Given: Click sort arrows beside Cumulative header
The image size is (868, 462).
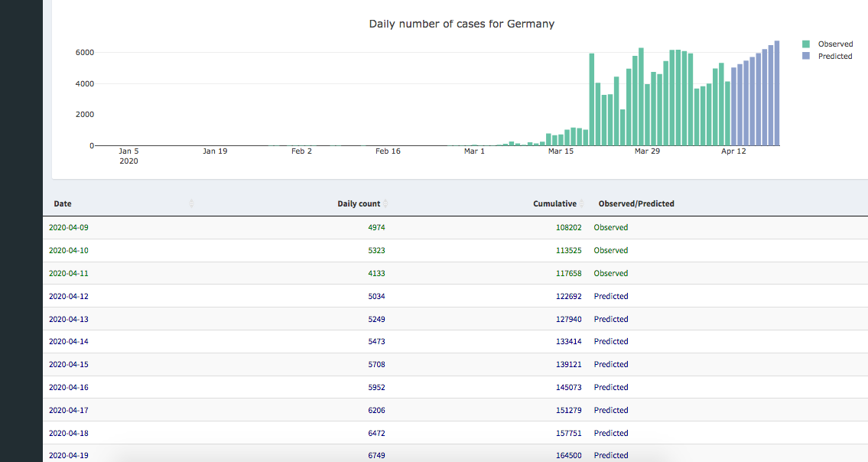Looking at the screenshot, I should click(582, 203).
